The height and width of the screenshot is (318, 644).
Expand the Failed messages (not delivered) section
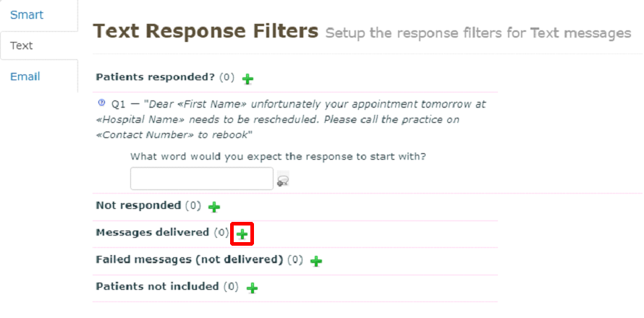[189, 259]
